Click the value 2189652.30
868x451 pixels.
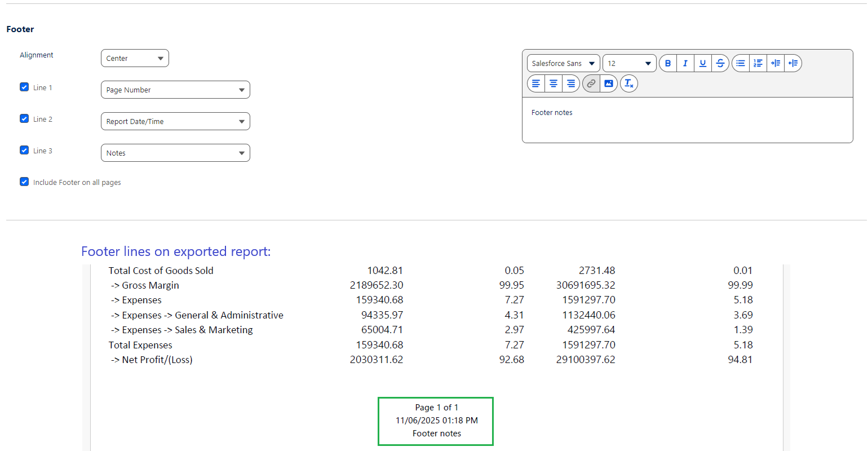point(377,285)
